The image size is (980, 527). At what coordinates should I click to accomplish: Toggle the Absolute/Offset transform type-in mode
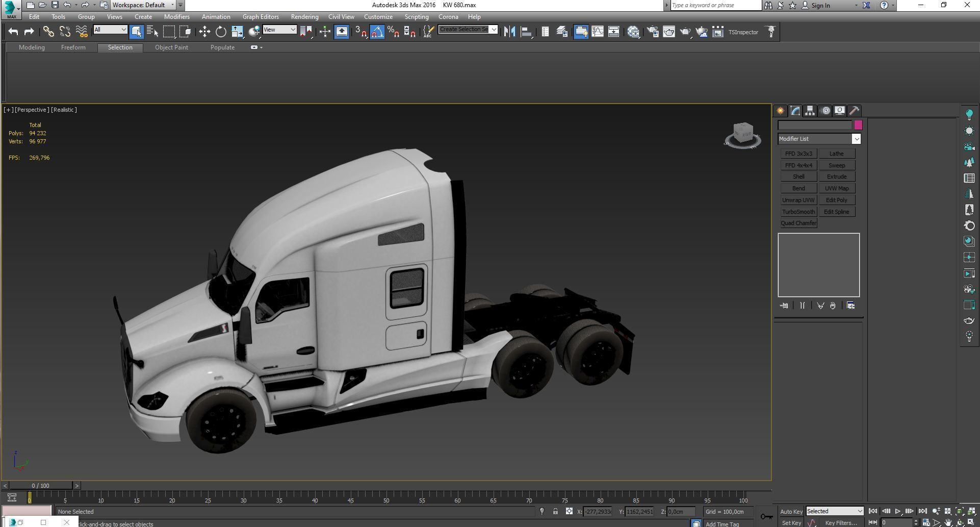(569, 511)
